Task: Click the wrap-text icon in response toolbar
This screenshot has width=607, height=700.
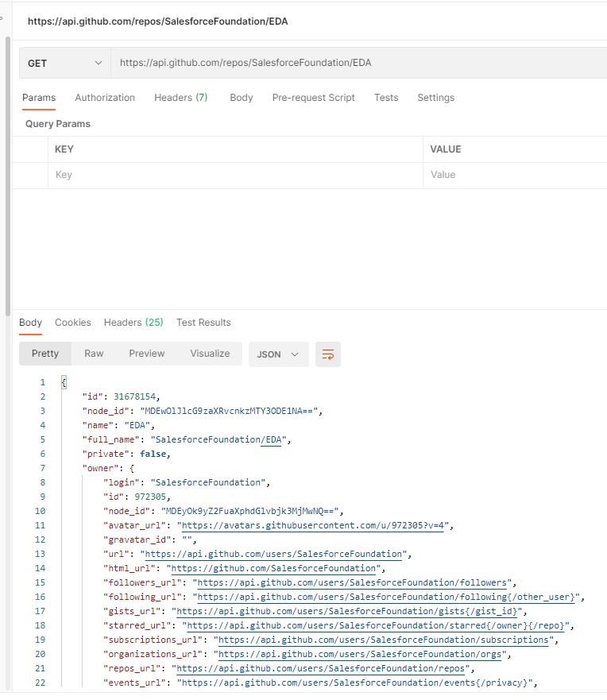Action: [328, 354]
